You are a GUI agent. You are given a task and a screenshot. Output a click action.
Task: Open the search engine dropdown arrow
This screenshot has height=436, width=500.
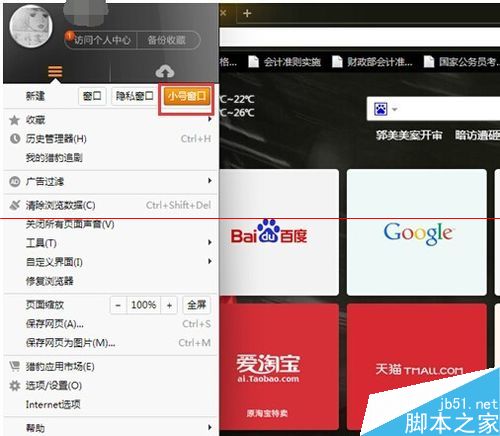click(395, 109)
